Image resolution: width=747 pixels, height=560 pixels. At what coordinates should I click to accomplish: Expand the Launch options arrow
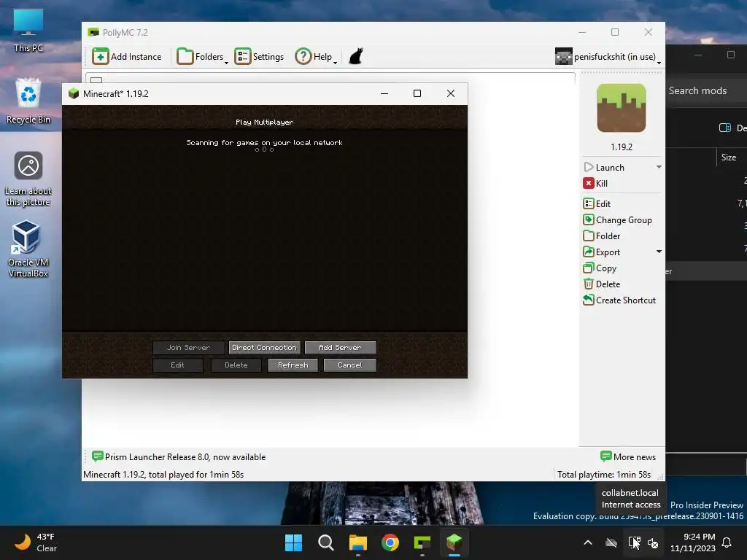659,167
